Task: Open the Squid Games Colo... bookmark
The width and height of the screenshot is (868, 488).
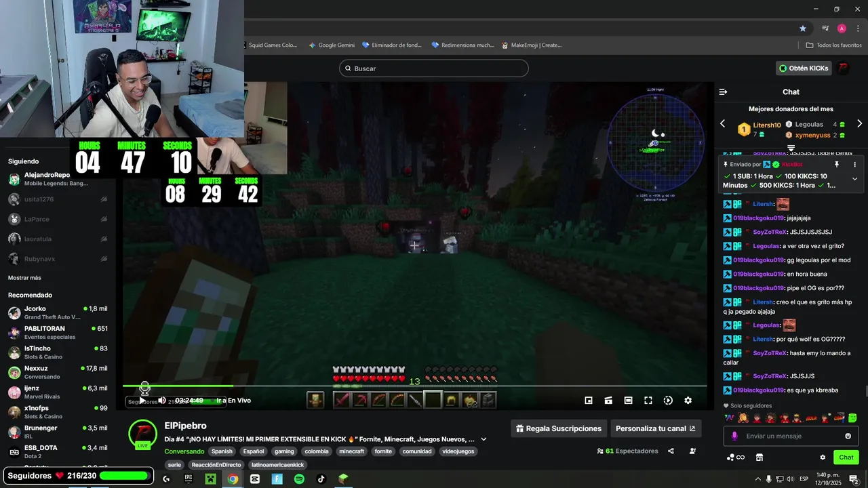Action: pos(271,45)
